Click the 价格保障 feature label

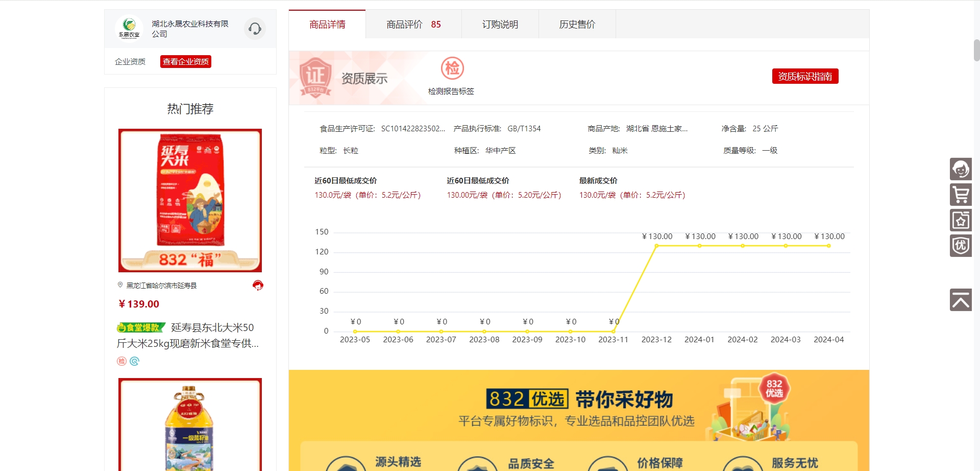pyautogui.click(x=659, y=463)
